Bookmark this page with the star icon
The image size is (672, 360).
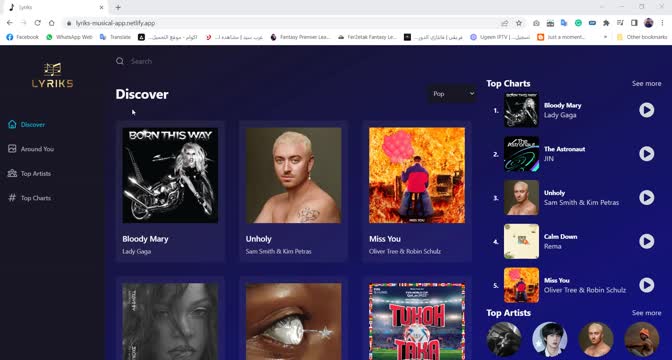coord(519,23)
